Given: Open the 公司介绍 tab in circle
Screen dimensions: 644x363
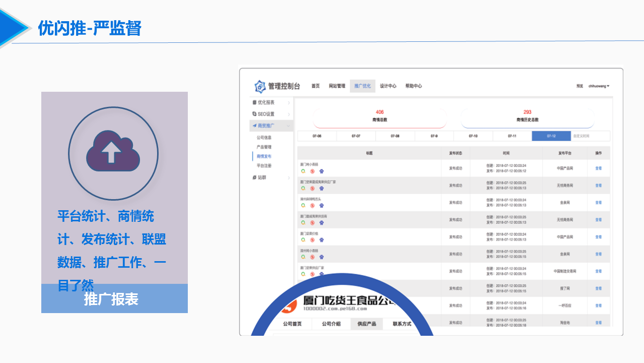Looking at the screenshot, I should (x=331, y=324).
